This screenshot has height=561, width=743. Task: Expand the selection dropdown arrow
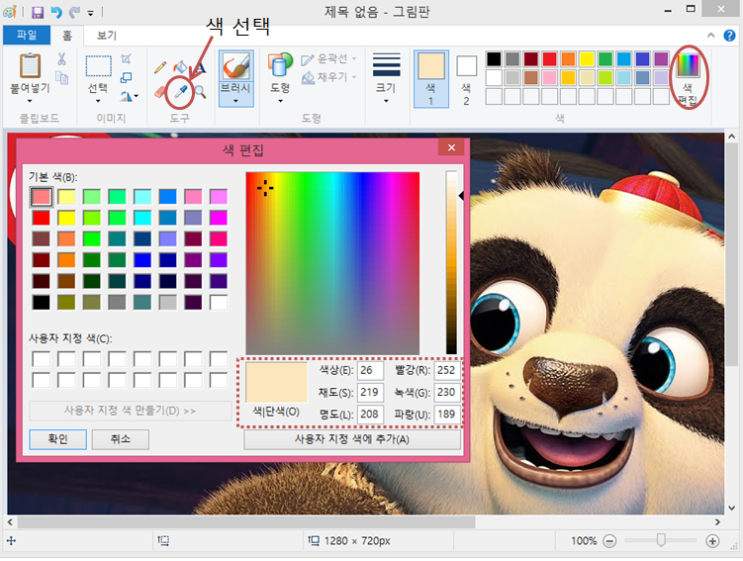point(99,101)
